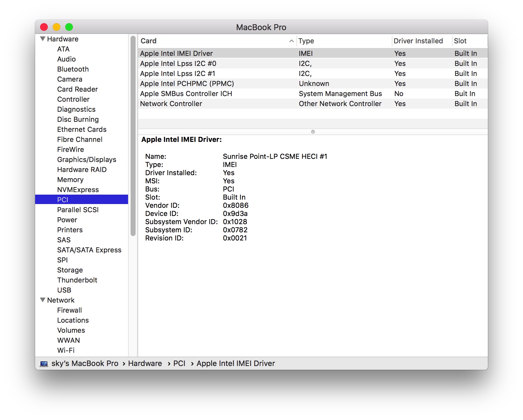The image size is (523, 420).
Task: Click System Management Bus type cell
Action: (x=340, y=94)
